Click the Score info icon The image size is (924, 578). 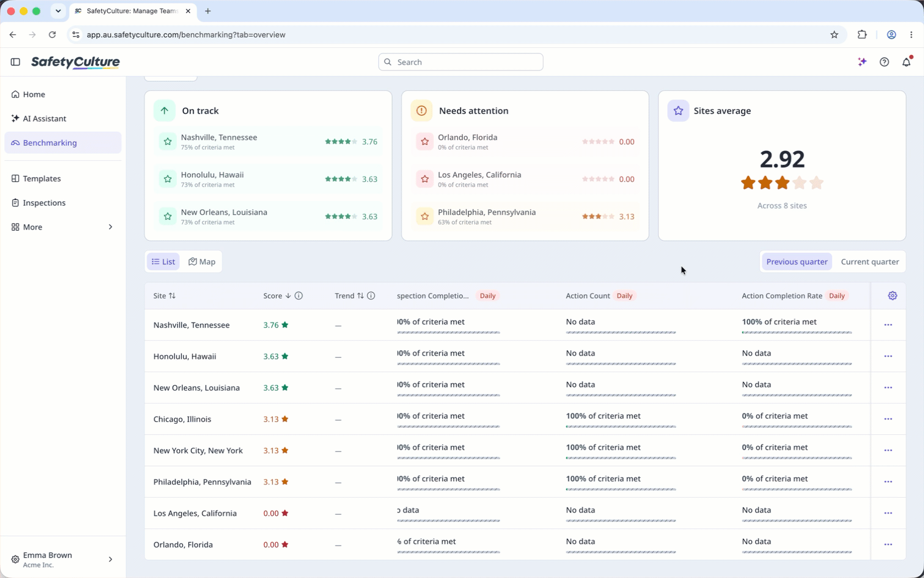pyautogui.click(x=299, y=296)
